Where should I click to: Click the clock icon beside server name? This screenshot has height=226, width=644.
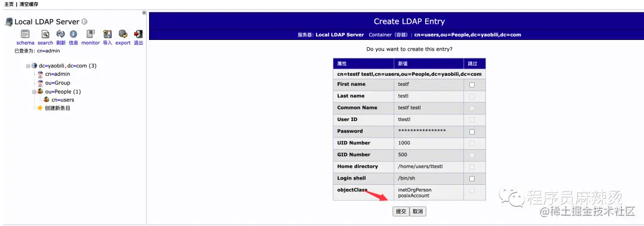pos(84,22)
